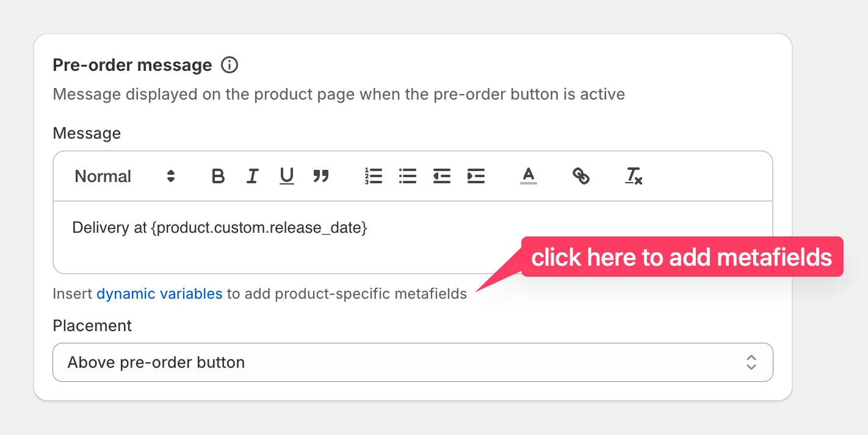868x435 pixels.
Task: Click the Pre-order message info icon
Action: pyautogui.click(x=230, y=65)
